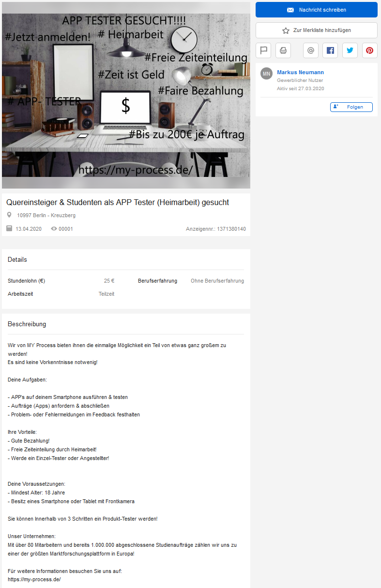The height and width of the screenshot is (588, 381).
Task: Share the ad on Twitter
Action: pyautogui.click(x=350, y=50)
